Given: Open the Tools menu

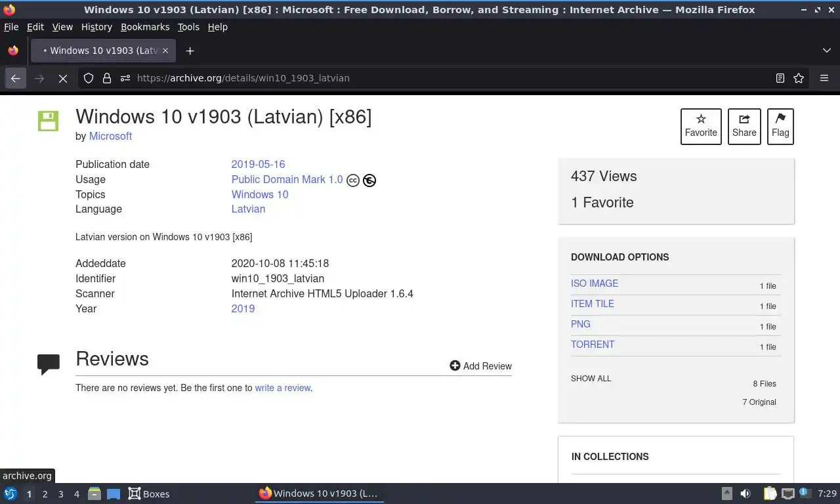Looking at the screenshot, I should coord(188,27).
